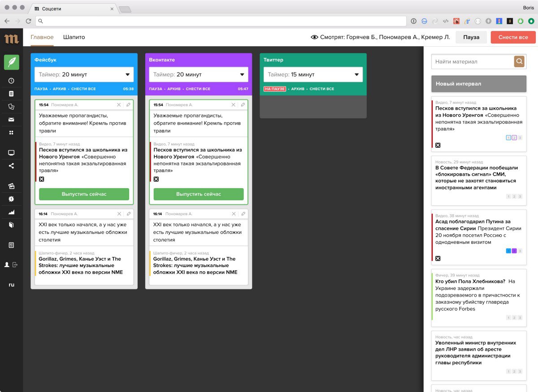Toggle network badge 1 on right-panel Песков card
This screenshot has width=538, height=392.
[x=508, y=138]
